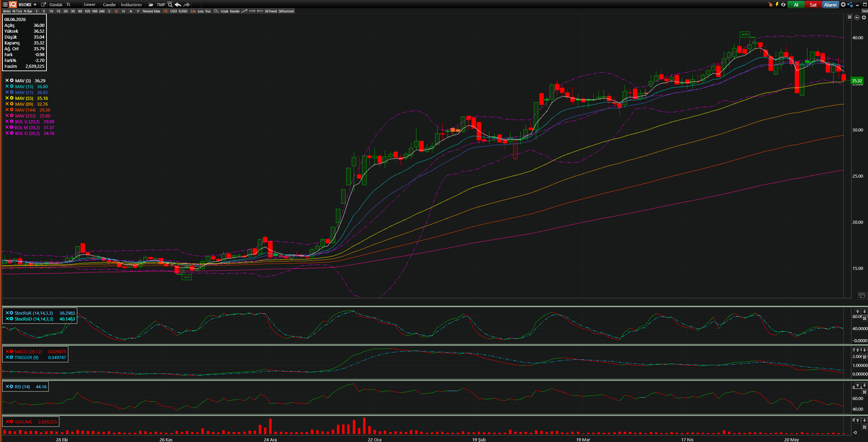Pop out chart with external window icon
The width and height of the screenshot is (868, 442).
tap(43, 4)
